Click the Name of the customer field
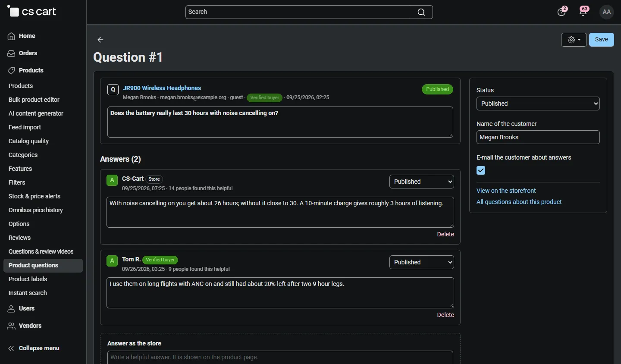The height and width of the screenshot is (364, 621). 538,138
